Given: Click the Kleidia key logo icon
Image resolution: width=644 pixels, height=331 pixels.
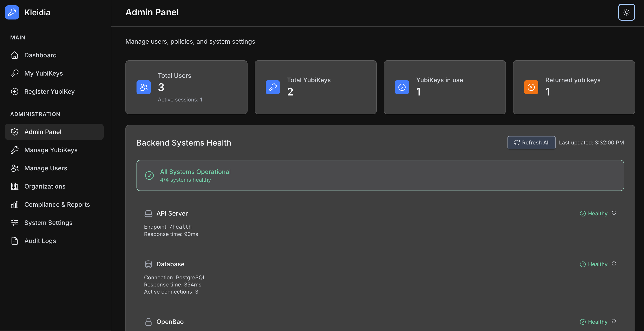Looking at the screenshot, I should [x=12, y=12].
